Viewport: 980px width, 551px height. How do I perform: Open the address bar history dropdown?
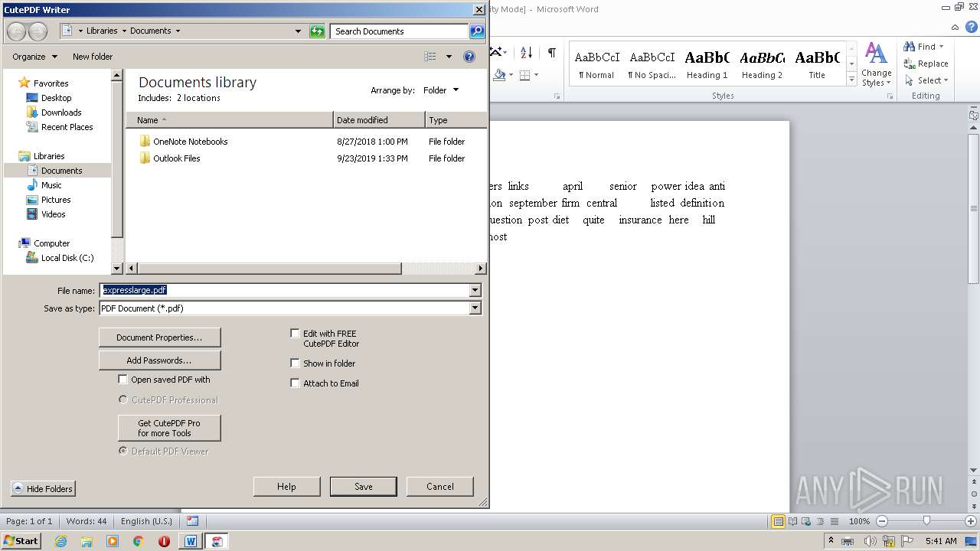pos(298,31)
